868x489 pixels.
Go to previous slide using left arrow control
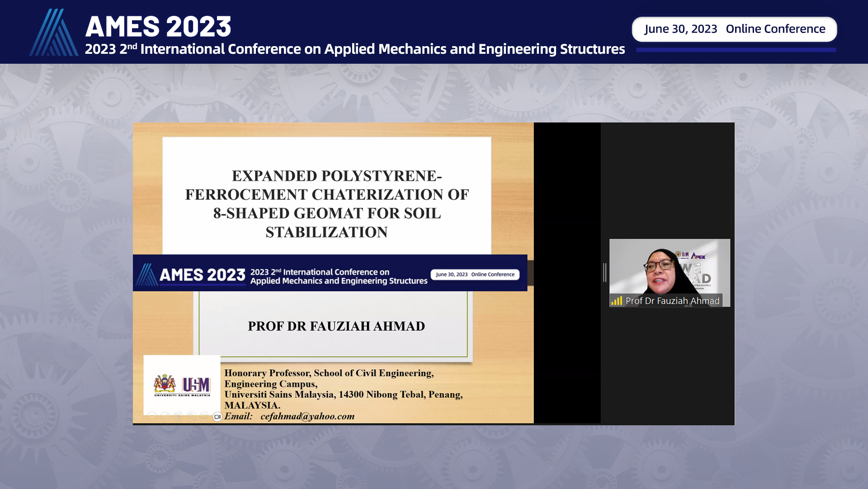(139, 417)
